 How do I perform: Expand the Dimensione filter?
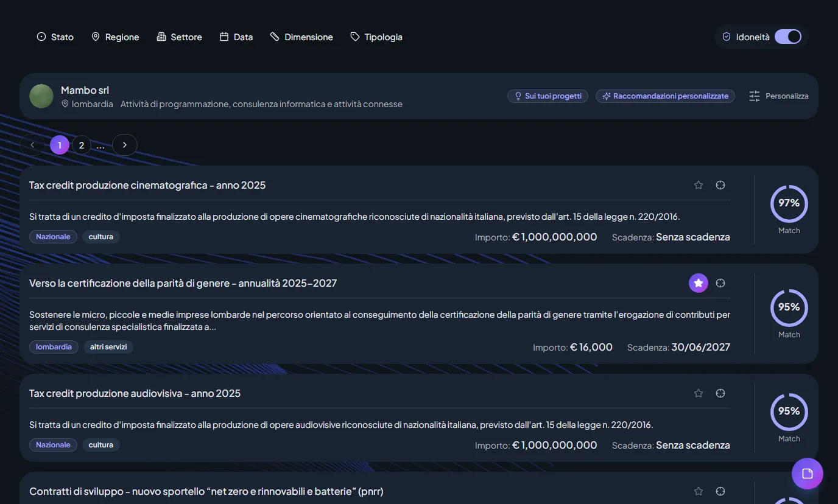(301, 37)
